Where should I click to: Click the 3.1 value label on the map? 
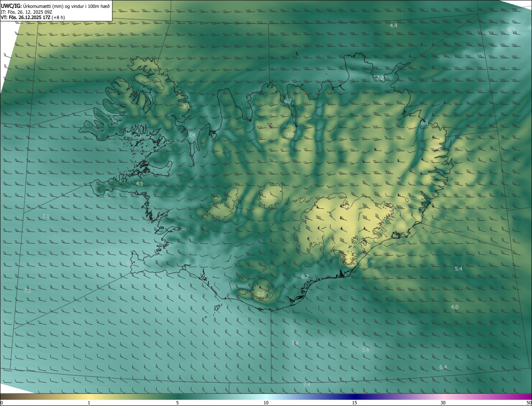186,107
